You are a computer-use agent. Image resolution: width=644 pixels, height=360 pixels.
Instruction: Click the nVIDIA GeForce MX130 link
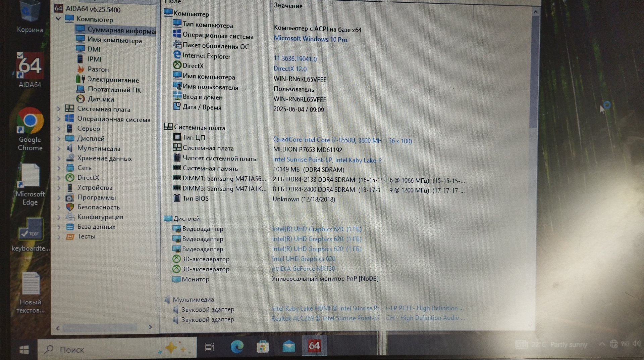pyautogui.click(x=303, y=269)
